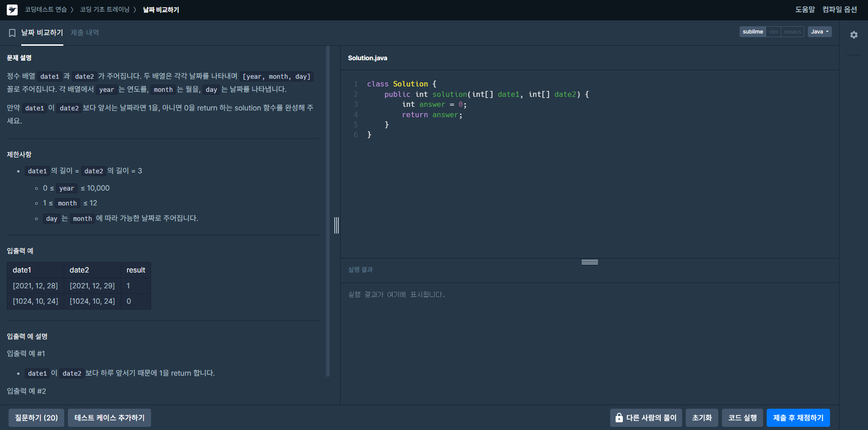
Task: Open the Java language dropdown
Action: [820, 32]
